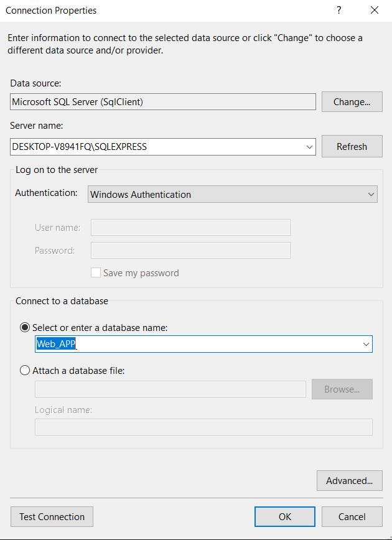The height and width of the screenshot is (540, 392).
Task: Expand the database name dropdown list
Action: pos(366,344)
